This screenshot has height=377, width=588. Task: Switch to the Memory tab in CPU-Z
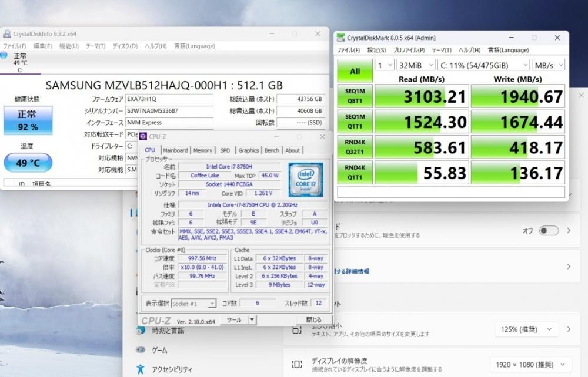tap(203, 150)
